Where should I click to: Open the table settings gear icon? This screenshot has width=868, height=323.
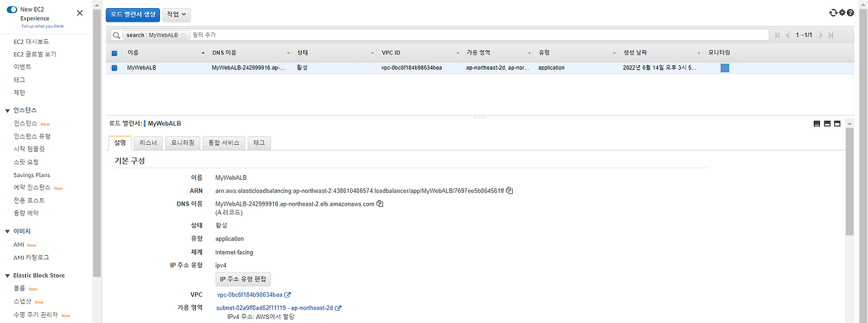coord(842,13)
